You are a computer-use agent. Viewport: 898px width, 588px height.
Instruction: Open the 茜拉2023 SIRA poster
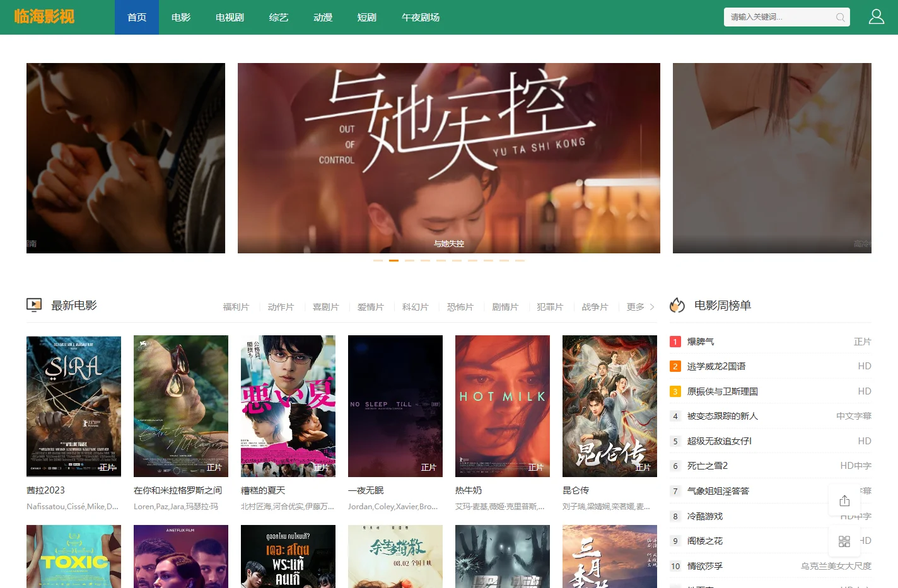(74, 406)
